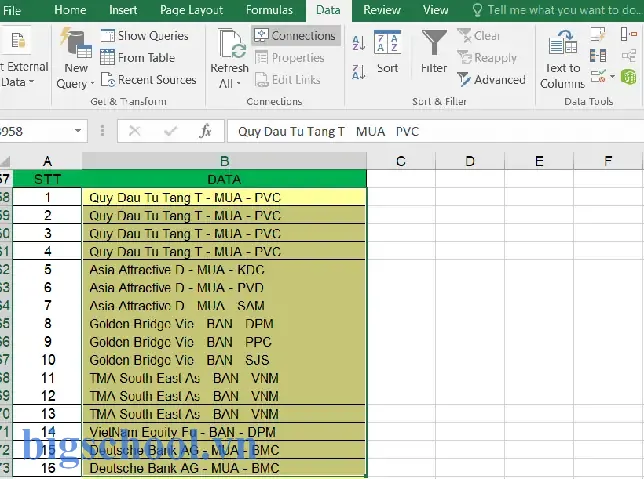Confirm entry with the checkmark
644x479 pixels.
tap(170, 131)
